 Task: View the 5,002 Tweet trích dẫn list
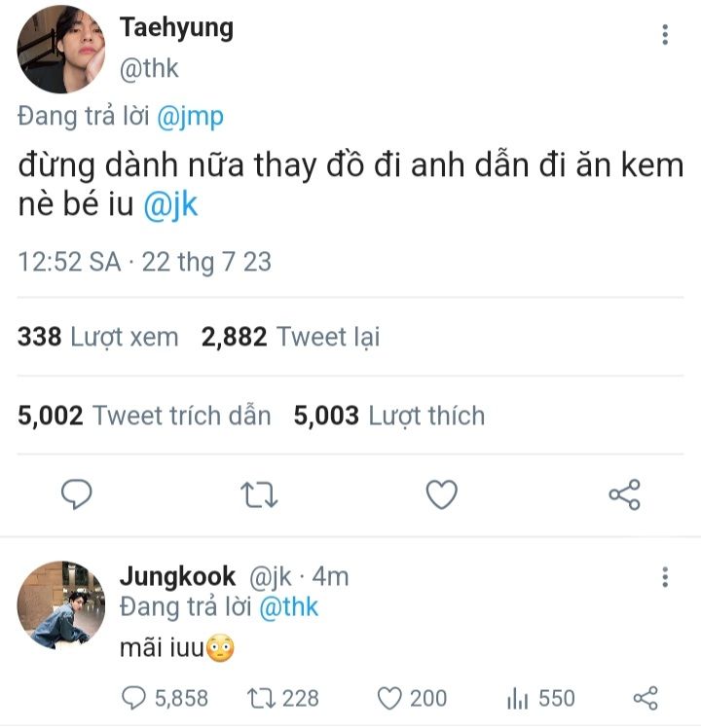coord(144,416)
